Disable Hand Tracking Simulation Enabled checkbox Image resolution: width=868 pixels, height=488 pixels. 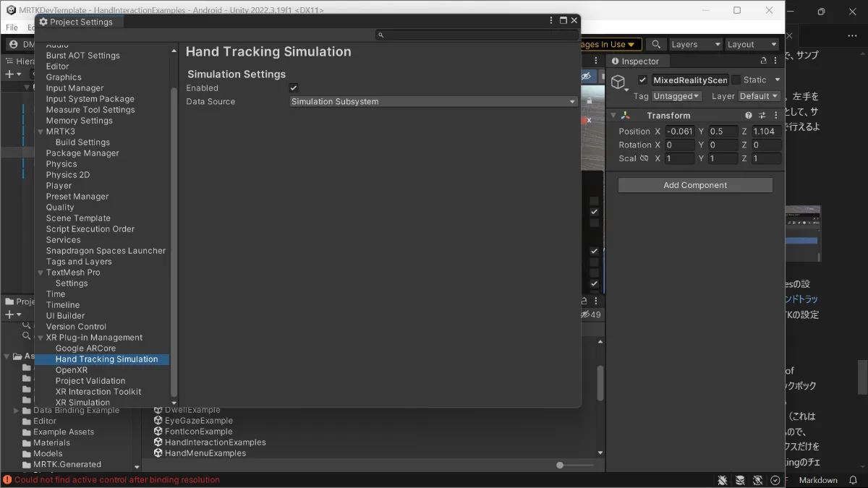pyautogui.click(x=294, y=88)
